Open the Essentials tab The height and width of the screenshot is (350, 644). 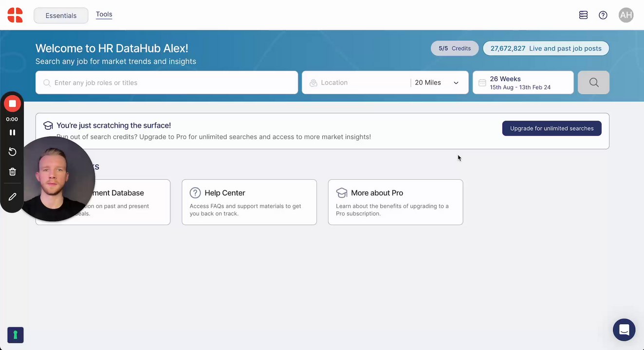pos(61,16)
